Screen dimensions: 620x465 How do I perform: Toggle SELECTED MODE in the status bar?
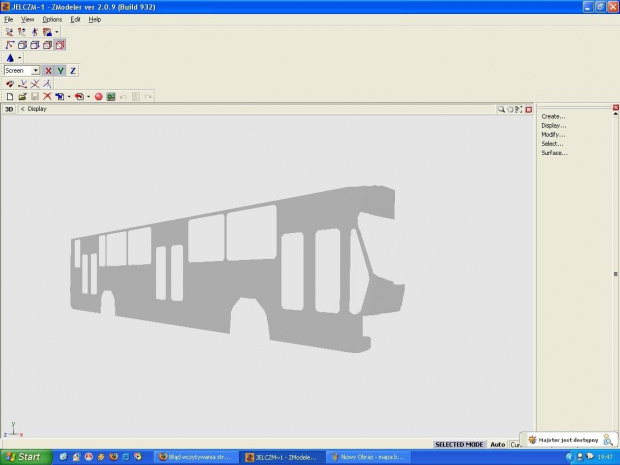click(x=460, y=444)
